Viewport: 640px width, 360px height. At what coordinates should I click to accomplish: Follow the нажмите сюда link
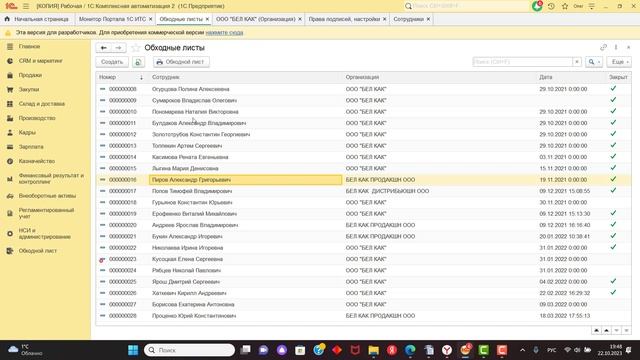[x=224, y=32]
